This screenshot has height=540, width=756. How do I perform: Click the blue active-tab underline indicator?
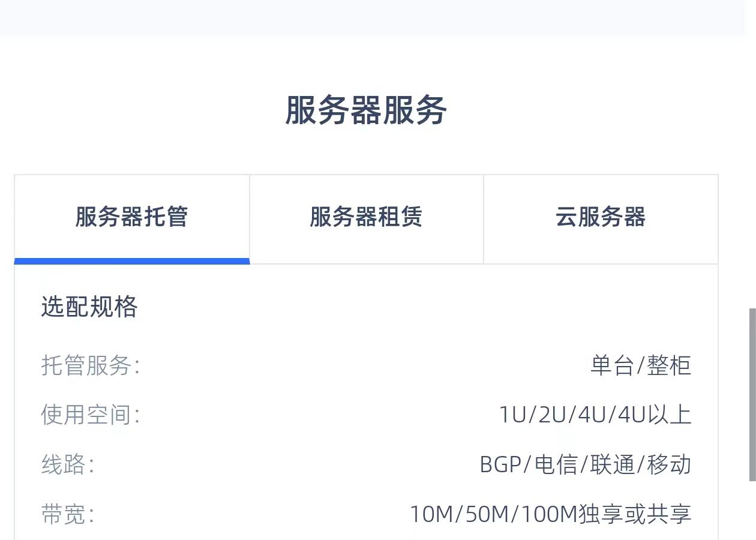(132, 261)
